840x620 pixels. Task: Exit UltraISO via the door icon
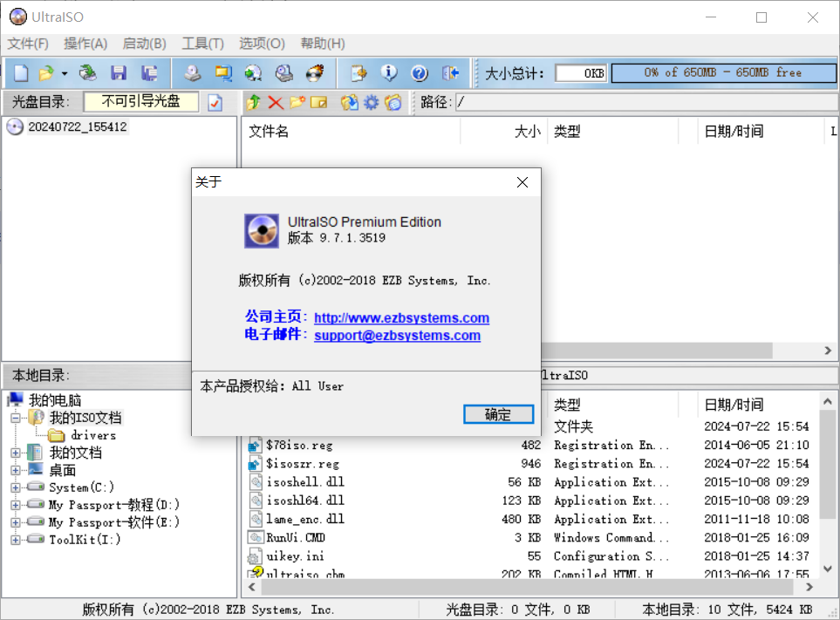pyautogui.click(x=450, y=72)
